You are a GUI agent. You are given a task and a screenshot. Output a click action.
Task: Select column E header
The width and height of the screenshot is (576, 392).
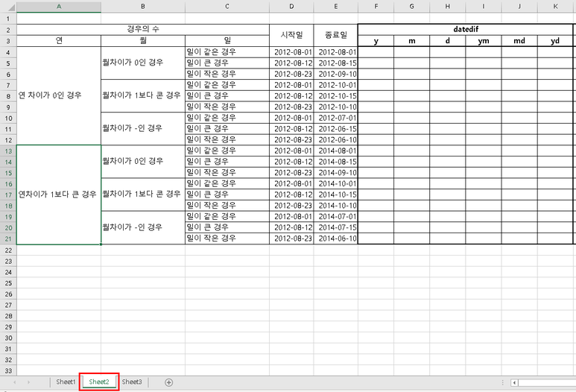point(336,6)
